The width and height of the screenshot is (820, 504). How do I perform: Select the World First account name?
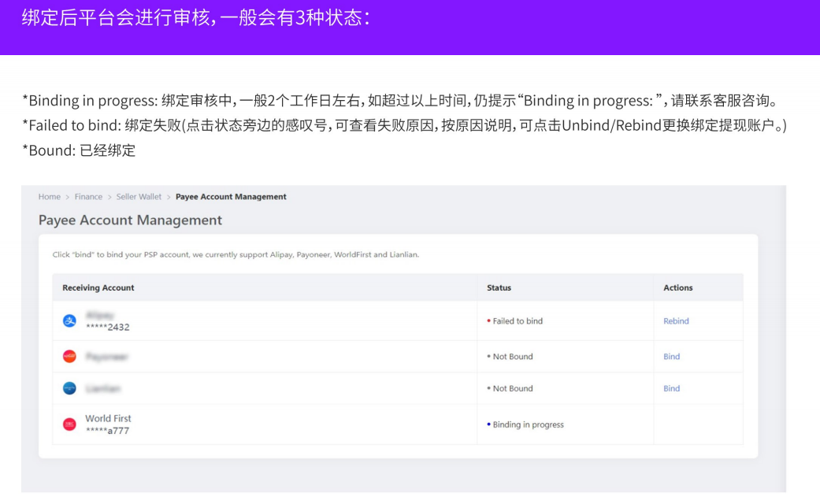[108, 418]
